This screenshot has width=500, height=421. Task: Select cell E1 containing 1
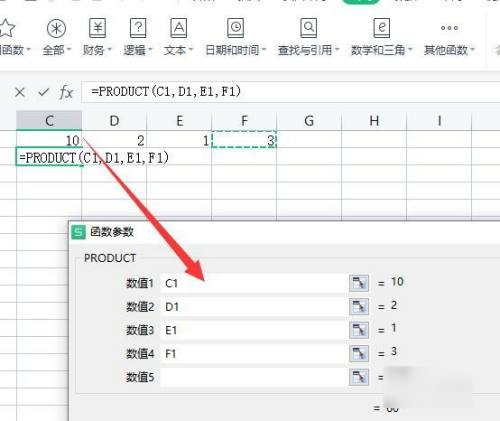click(179, 139)
